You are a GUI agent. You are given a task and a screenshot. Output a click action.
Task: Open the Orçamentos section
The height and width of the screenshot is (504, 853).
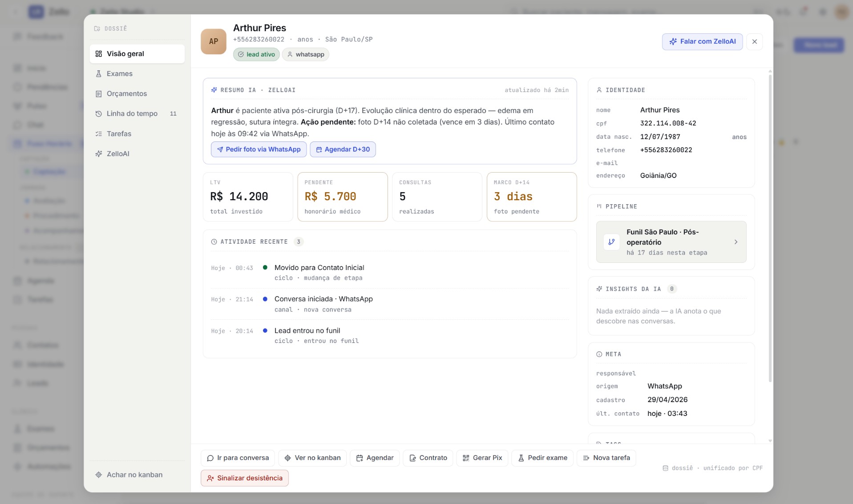(137, 94)
